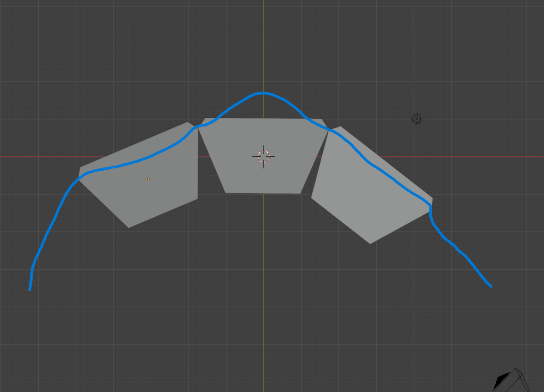
Task: Select the point light object icon
Action: coord(417,119)
